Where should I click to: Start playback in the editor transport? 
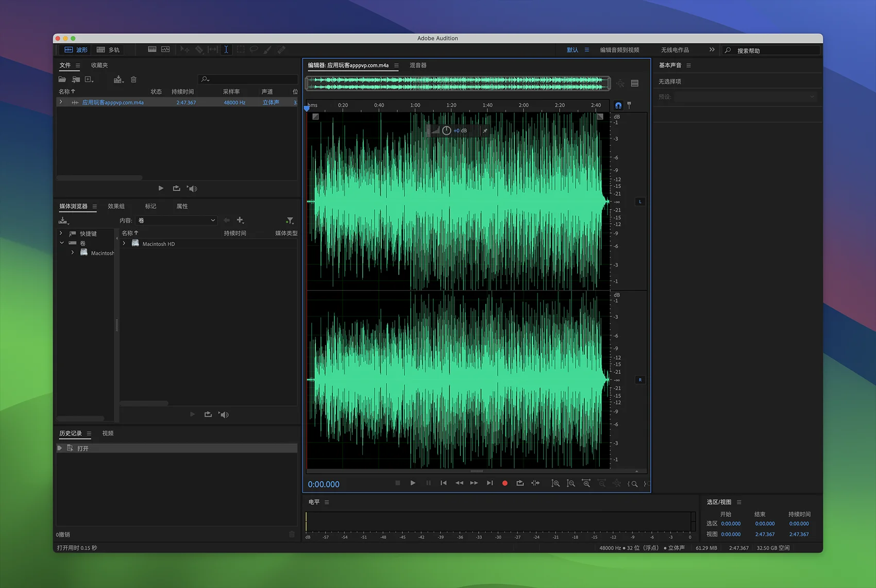pyautogui.click(x=413, y=483)
